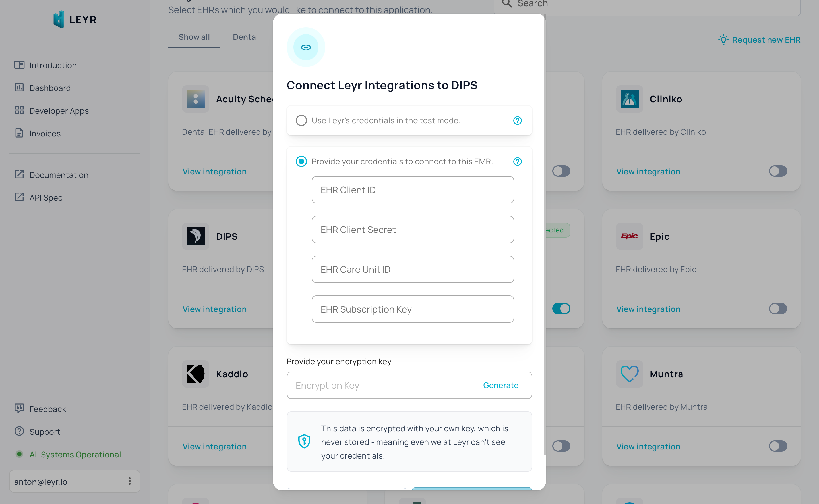Select 'Use Leyr's credentials in test mode' radio

click(x=302, y=120)
